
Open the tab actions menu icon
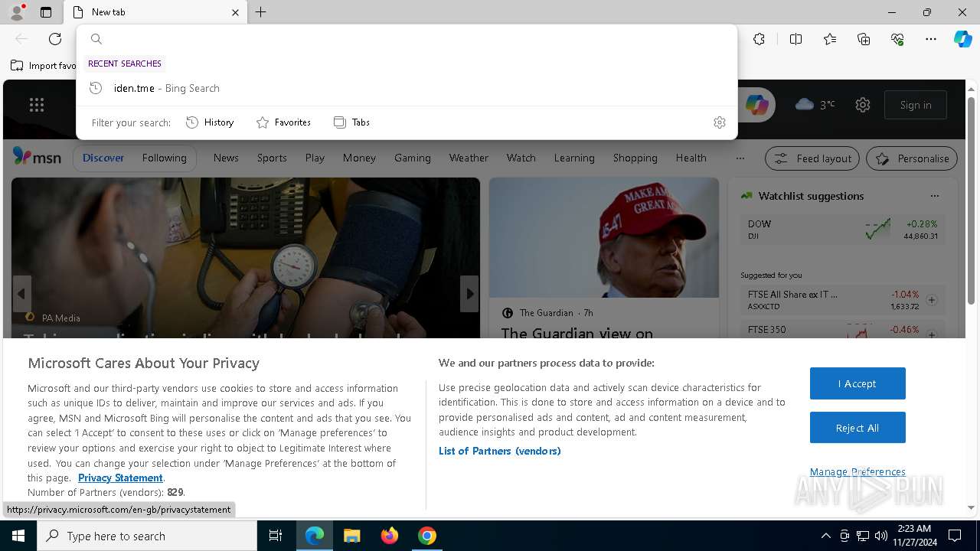coord(46,12)
